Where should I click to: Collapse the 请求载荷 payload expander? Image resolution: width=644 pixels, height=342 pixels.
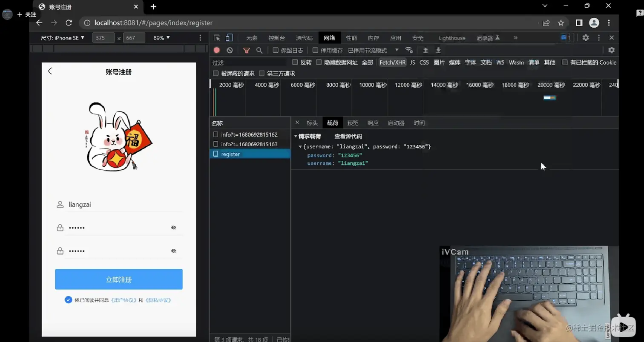click(296, 136)
